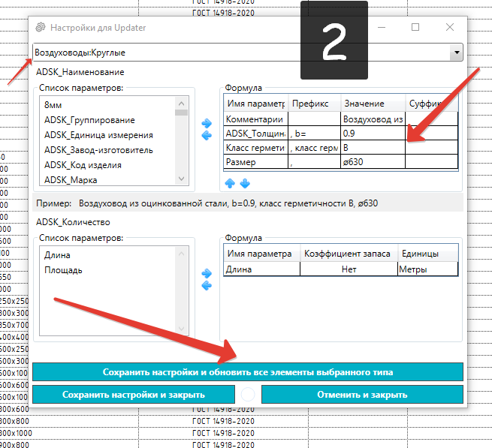The image size is (492, 448).
Task: Select Площадь in quantity parameter list
Action: [63, 270]
